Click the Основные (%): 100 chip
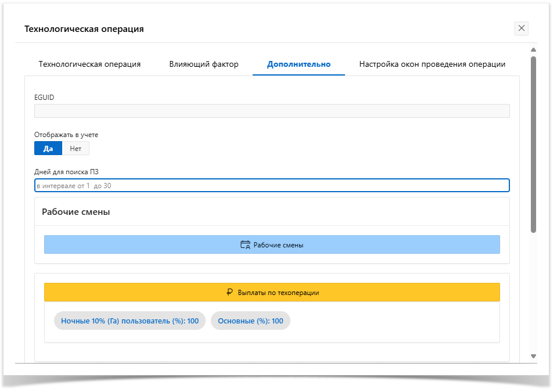 [250, 321]
